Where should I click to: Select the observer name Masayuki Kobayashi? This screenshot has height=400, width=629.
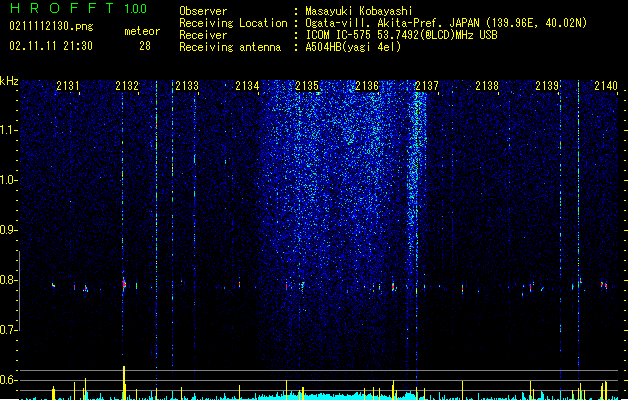359,11
